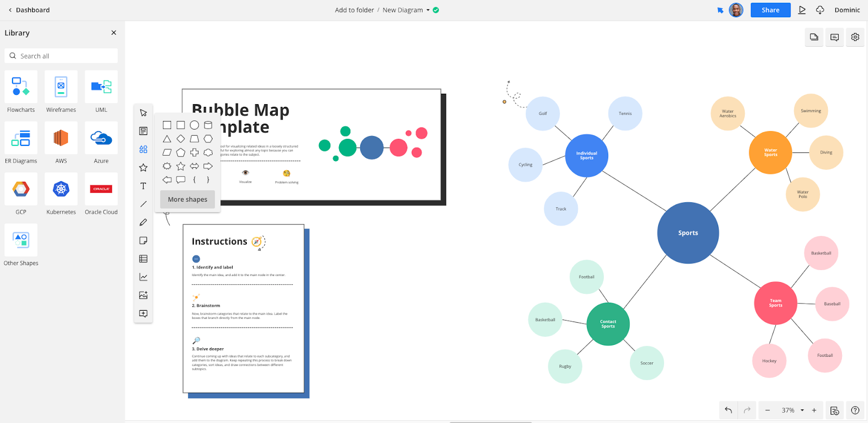The width and height of the screenshot is (868, 423).
Task: Click the More shapes button
Action: coord(188,200)
